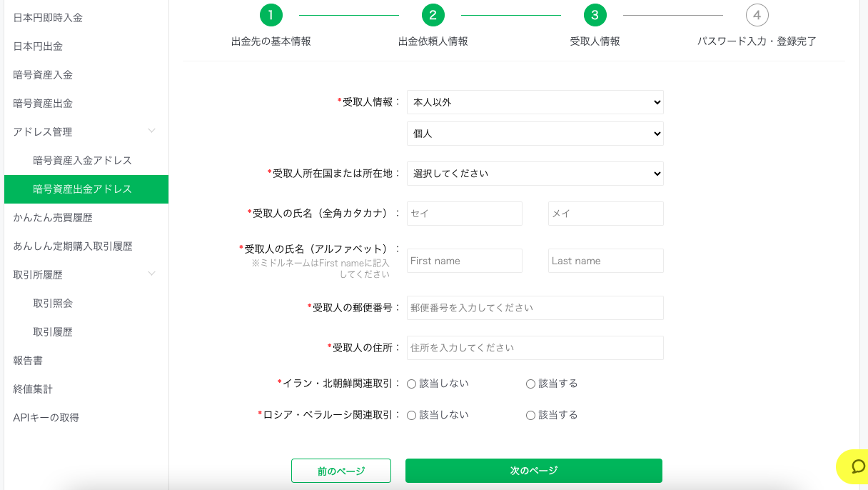Click step 4 circle パスワード入力・登録完了

pos(757,15)
